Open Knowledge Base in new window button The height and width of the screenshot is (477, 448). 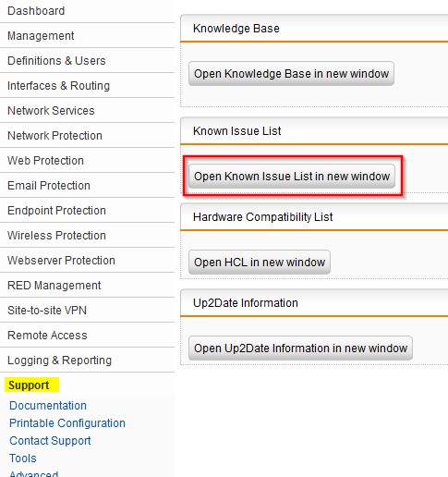291,74
